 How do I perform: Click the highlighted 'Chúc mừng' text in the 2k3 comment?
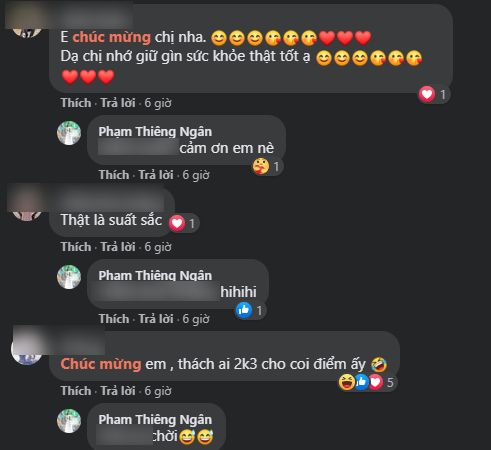[101, 364]
